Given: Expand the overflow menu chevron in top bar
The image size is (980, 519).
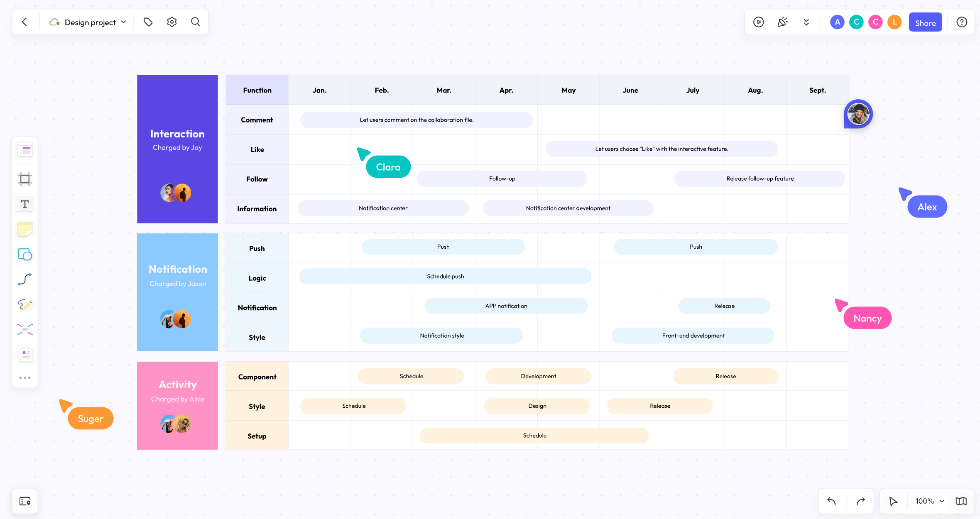Looking at the screenshot, I should coord(807,21).
